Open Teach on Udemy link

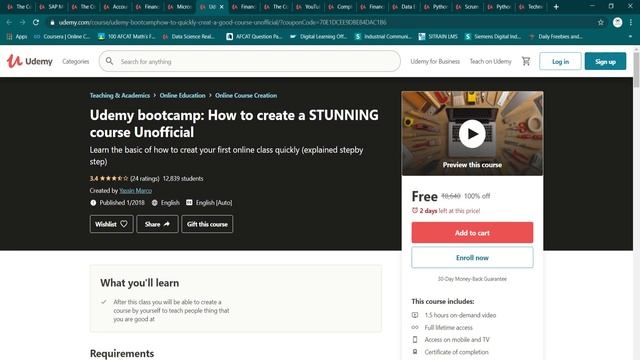(490, 61)
